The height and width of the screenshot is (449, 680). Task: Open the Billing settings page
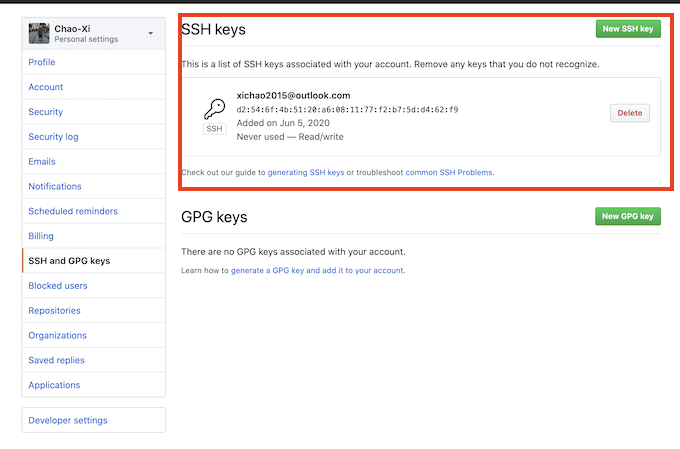[41, 236]
